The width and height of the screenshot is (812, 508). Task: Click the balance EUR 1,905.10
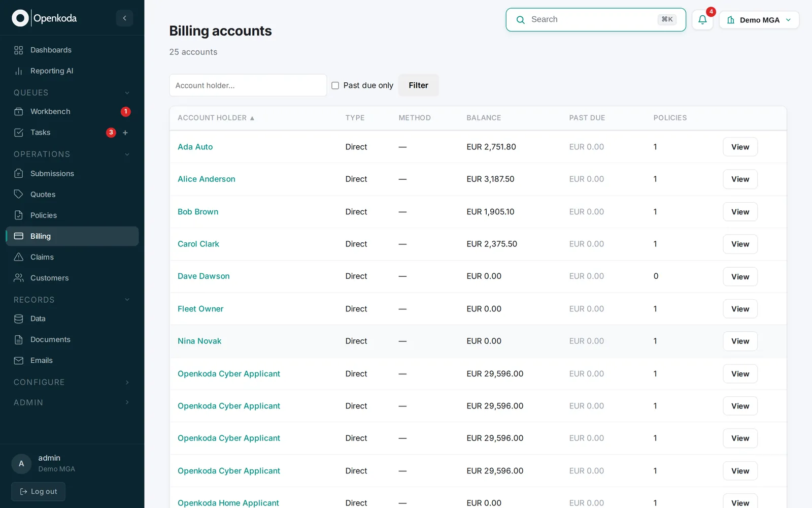click(490, 212)
